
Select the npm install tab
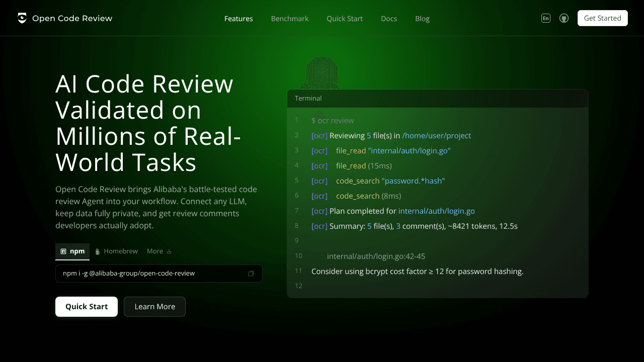[x=72, y=251]
